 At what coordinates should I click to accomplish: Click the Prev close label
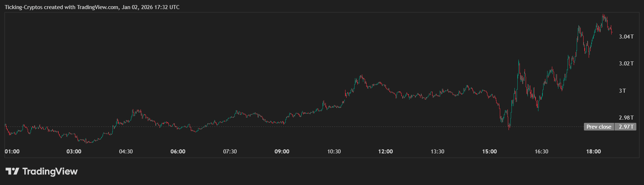point(598,127)
